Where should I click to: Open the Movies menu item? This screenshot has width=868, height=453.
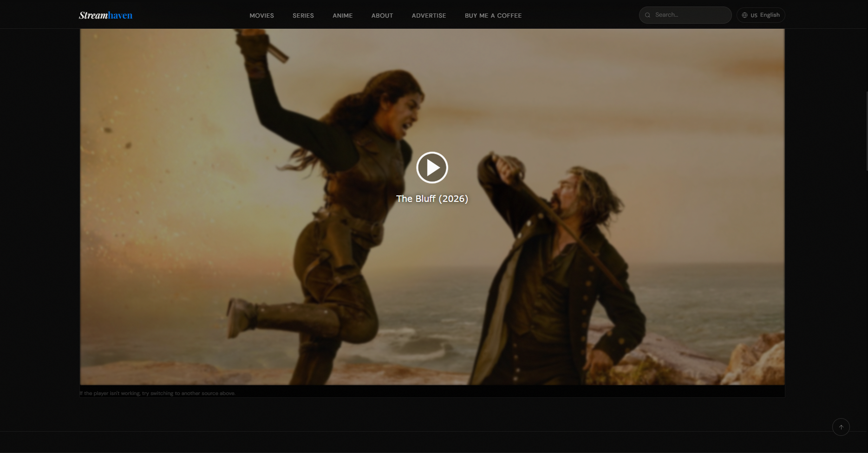(261, 15)
